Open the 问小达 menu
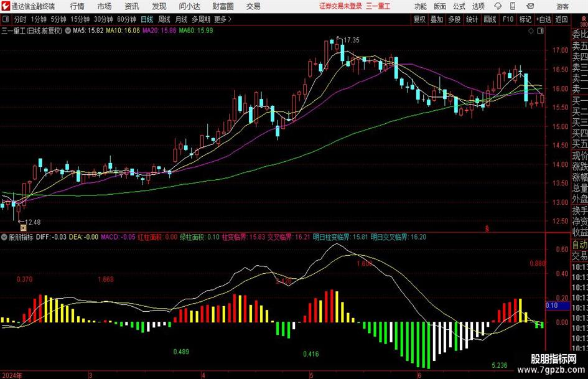This screenshot has height=379, width=588. tap(189, 6)
